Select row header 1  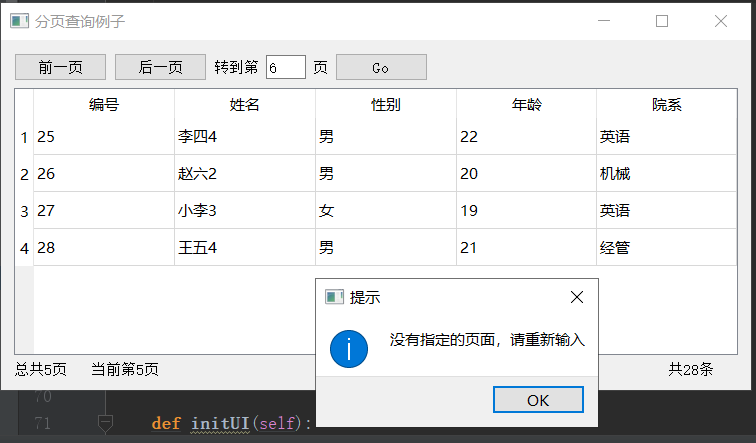(25, 137)
